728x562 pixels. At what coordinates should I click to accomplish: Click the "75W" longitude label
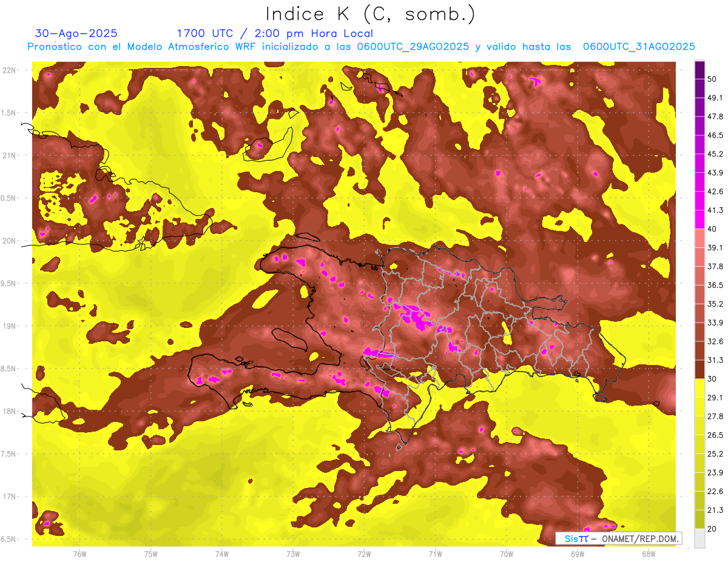pos(150,554)
